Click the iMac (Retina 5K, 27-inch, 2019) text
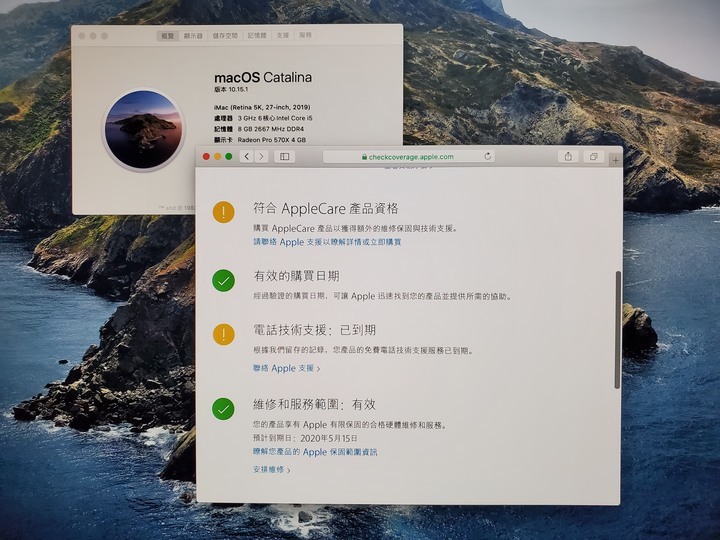This screenshot has height=540, width=720. click(x=262, y=107)
